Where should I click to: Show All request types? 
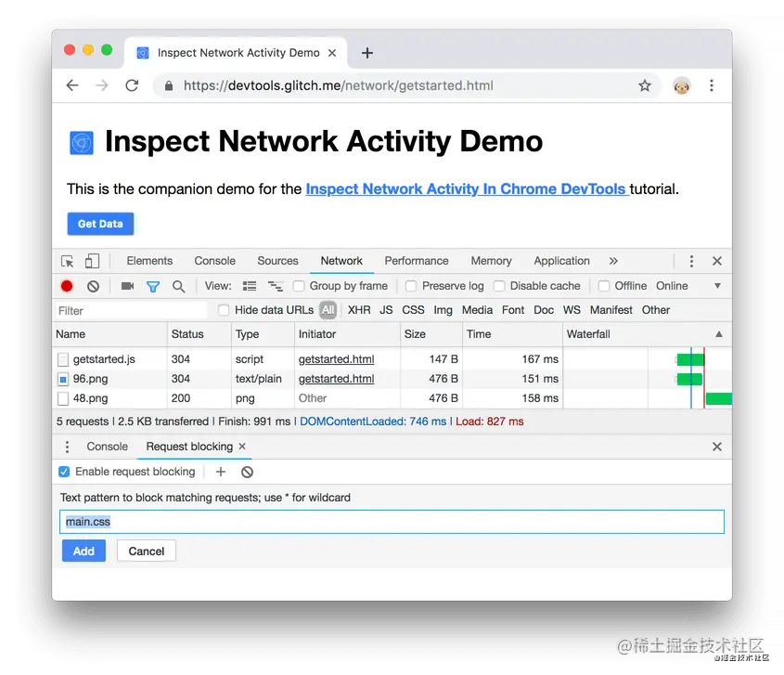328,310
